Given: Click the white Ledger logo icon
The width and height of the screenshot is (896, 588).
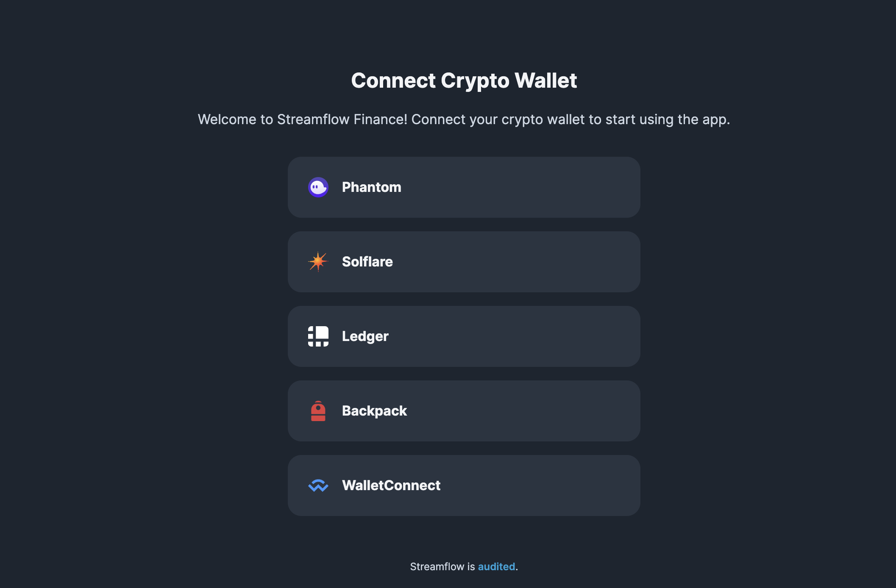Looking at the screenshot, I should [318, 336].
